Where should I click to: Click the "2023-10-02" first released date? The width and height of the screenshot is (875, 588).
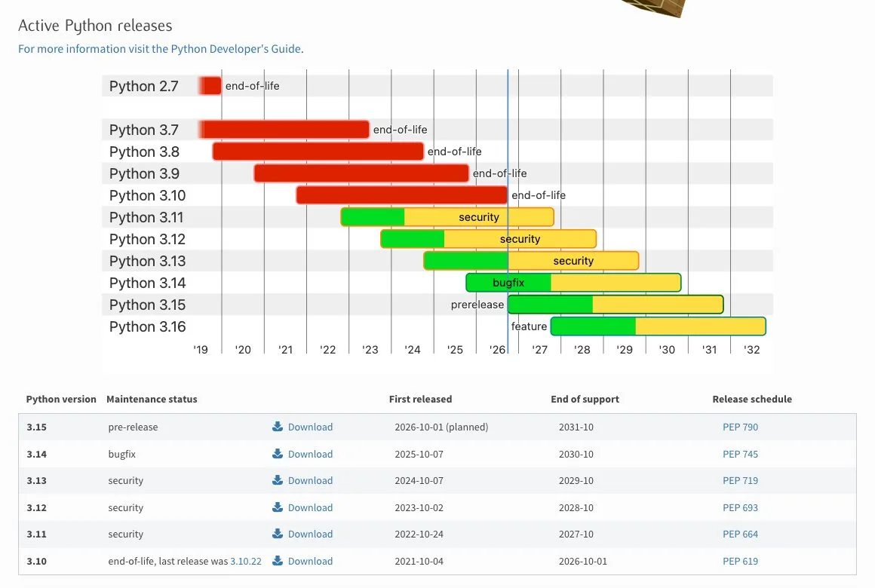[x=419, y=507]
